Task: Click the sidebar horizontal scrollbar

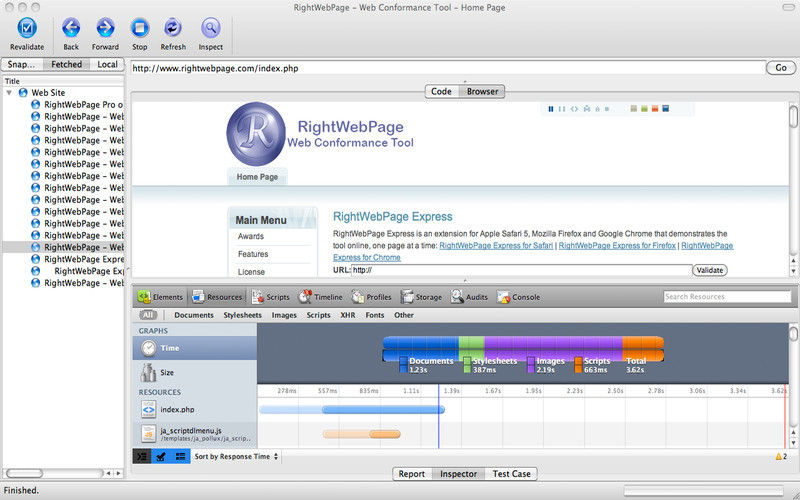Action: click(x=54, y=473)
